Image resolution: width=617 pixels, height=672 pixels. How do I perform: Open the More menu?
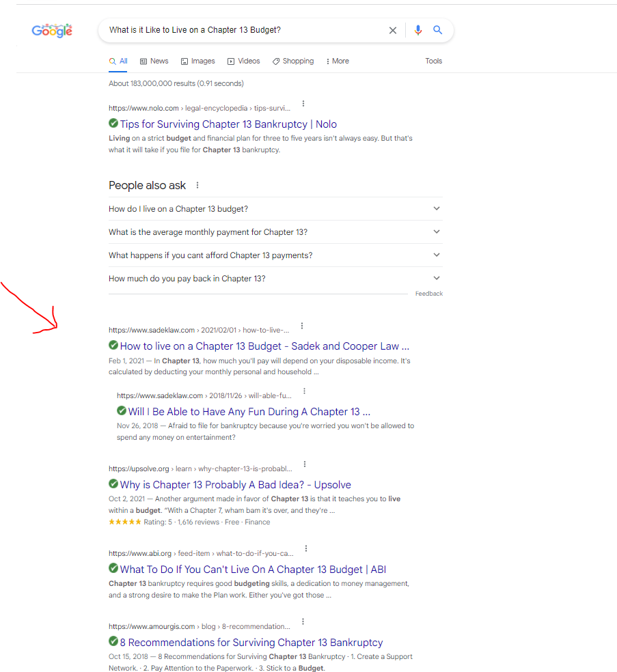(x=338, y=61)
